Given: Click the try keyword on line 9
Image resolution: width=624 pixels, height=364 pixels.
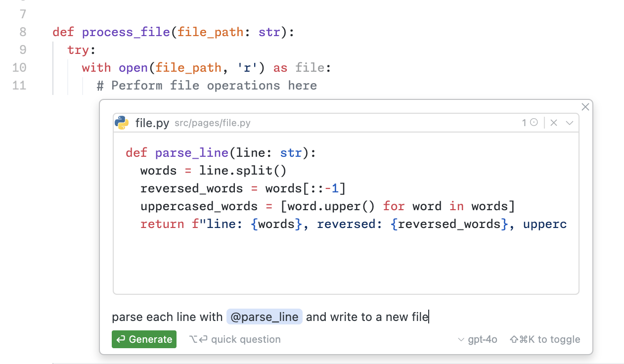Looking at the screenshot, I should (78, 50).
